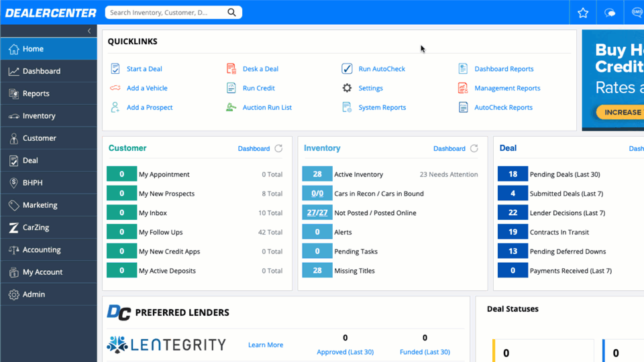Open BHPH from the sidebar

point(49,182)
